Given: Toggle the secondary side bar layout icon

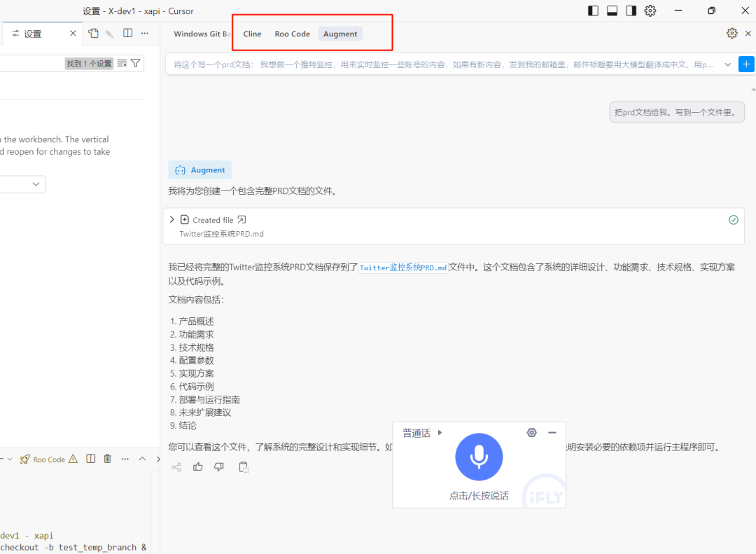Looking at the screenshot, I should point(631,11).
